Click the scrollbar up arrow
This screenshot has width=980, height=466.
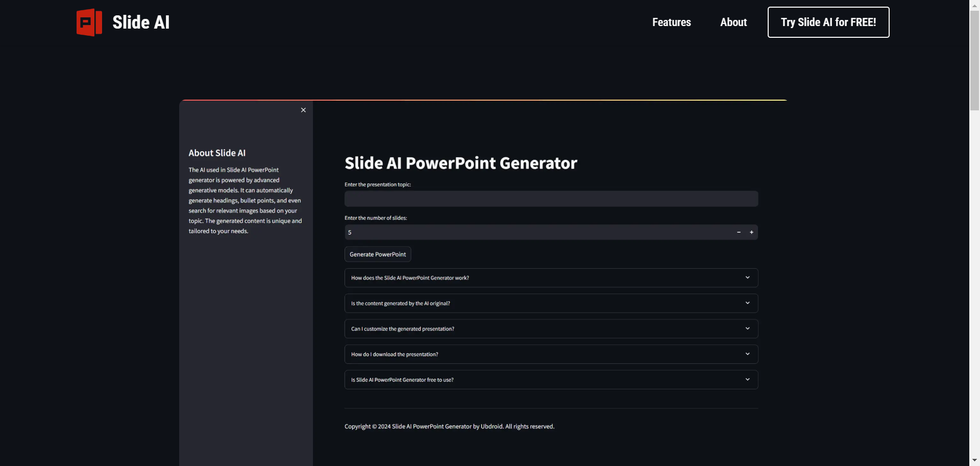pos(974,5)
